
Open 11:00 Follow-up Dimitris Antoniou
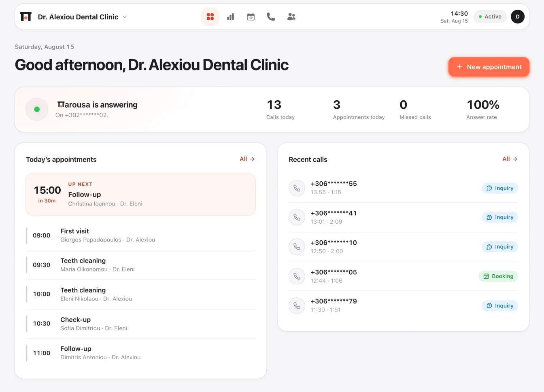coord(140,353)
